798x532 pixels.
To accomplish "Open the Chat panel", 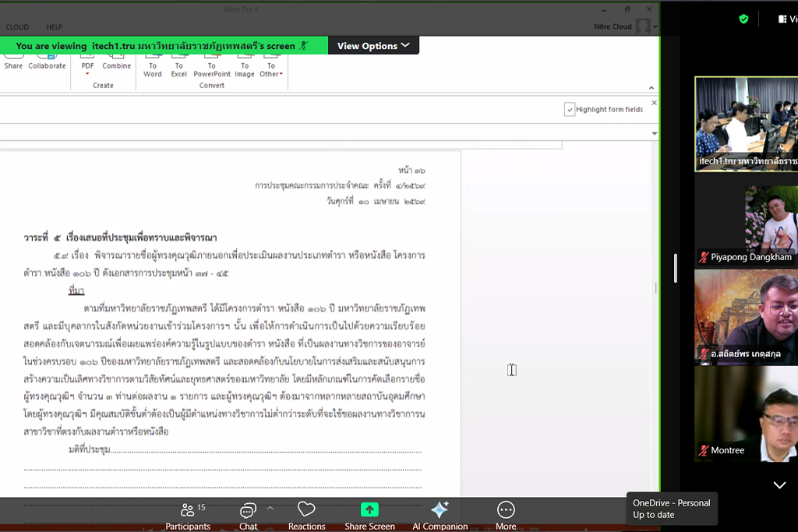I will (248, 515).
